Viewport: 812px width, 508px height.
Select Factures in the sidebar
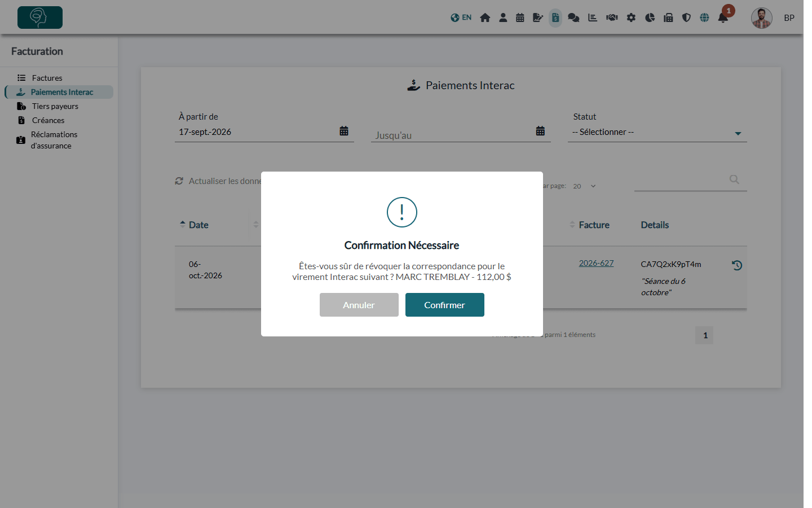point(47,78)
